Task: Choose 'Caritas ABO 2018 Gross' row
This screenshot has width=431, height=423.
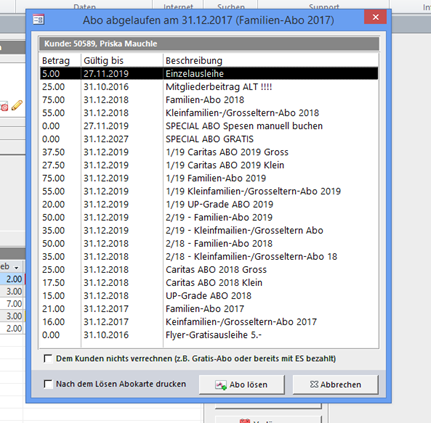Action: pos(209,270)
